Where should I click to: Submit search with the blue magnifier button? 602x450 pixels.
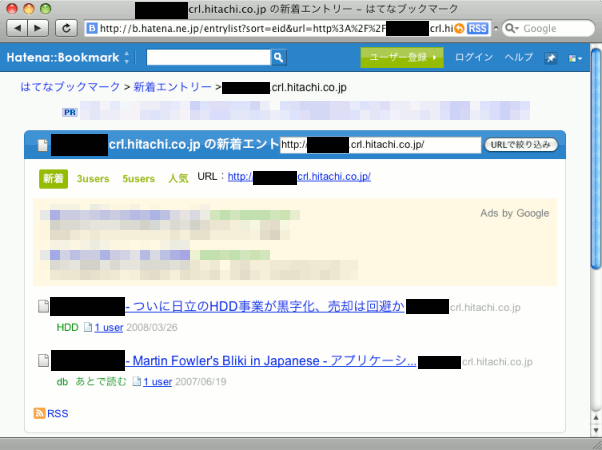pyautogui.click(x=279, y=58)
